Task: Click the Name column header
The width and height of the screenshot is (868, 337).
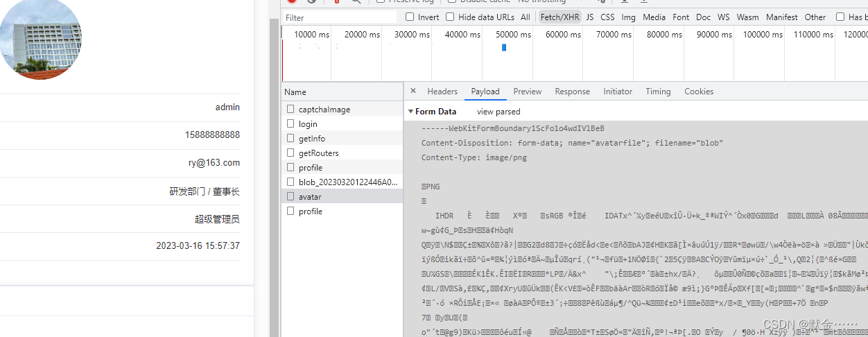Action: click(x=342, y=92)
